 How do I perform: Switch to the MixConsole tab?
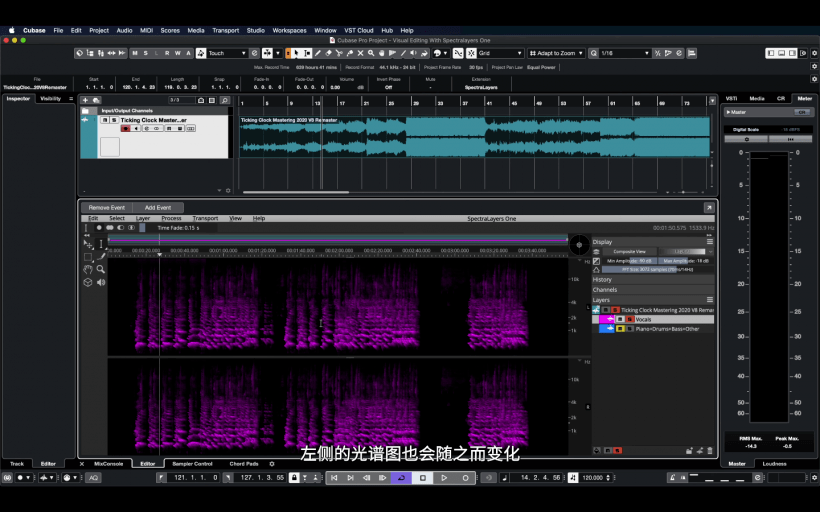pos(108,464)
